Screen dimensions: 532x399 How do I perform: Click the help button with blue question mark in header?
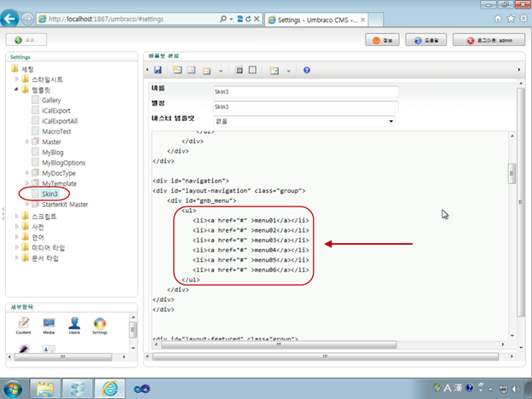coord(425,40)
